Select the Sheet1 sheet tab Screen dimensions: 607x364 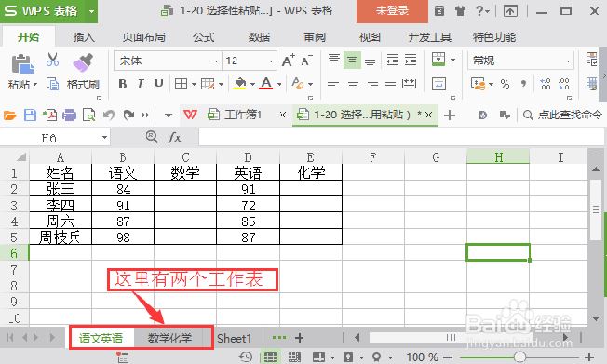235,339
